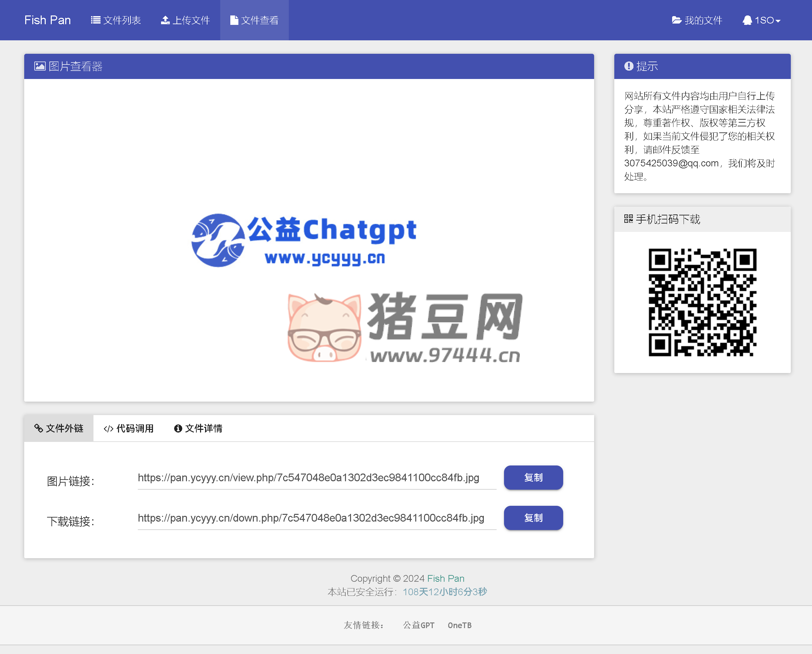Click the file icon beside 文件查看
The height and width of the screenshot is (654, 812).
(234, 20)
